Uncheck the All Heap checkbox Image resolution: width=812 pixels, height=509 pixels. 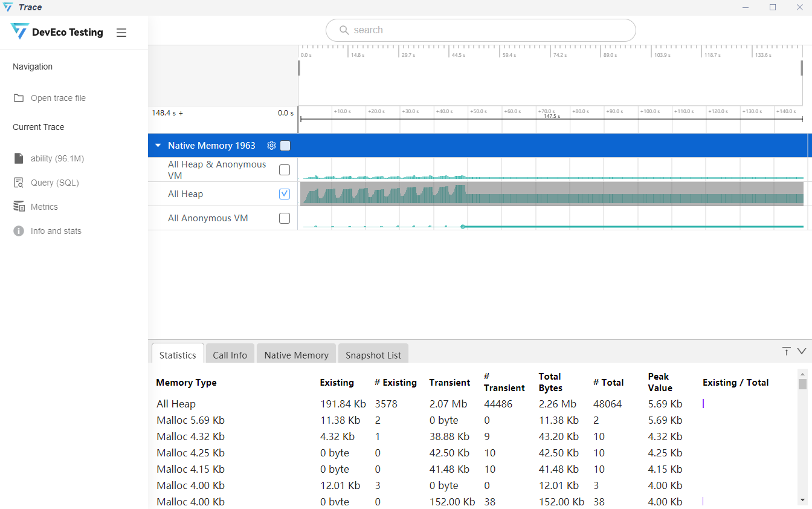click(285, 194)
